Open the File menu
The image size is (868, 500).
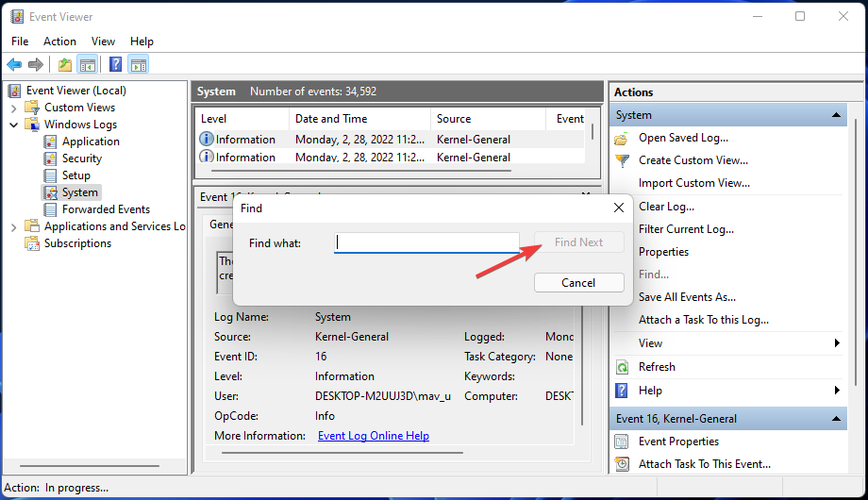20,42
